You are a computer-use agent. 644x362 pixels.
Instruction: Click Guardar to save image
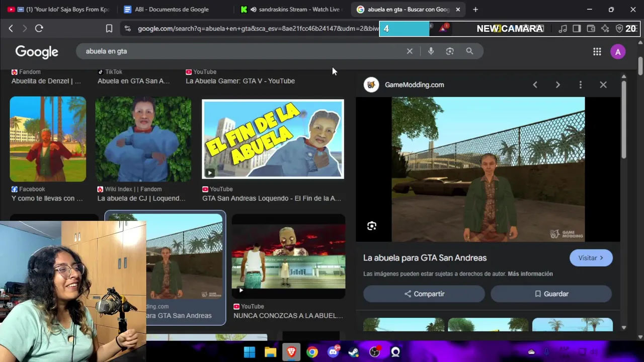pyautogui.click(x=551, y=294)
